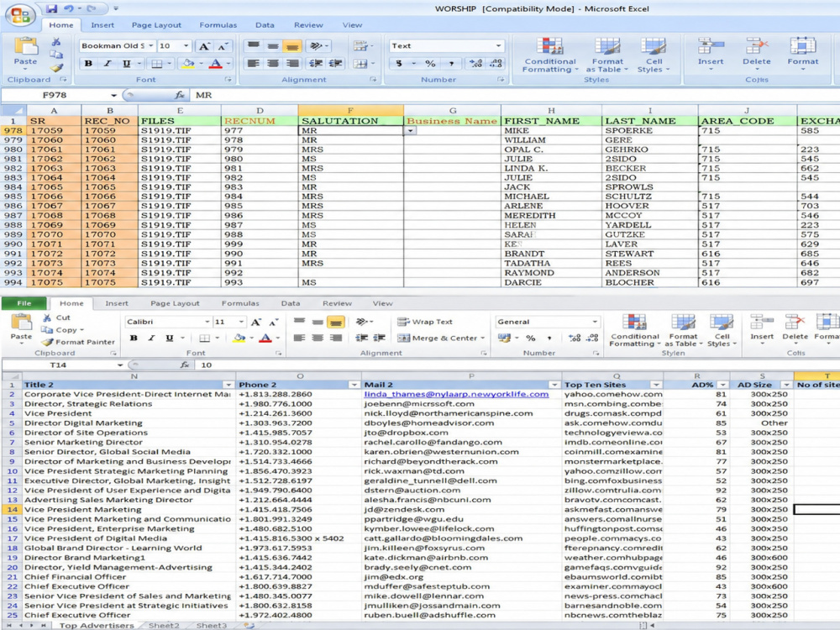Open Cell Styles in the top ribbon
840x630 pixels.
coord(654,55)
